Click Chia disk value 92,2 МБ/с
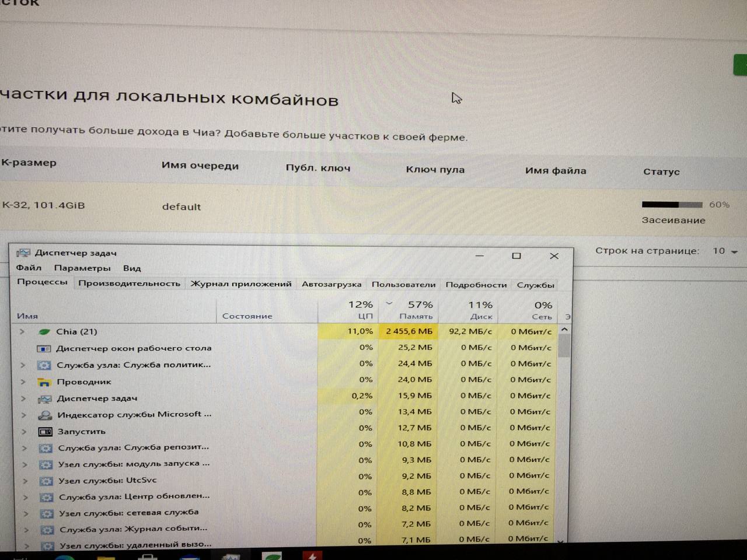 pyautogui.click(x=470, y=331)
